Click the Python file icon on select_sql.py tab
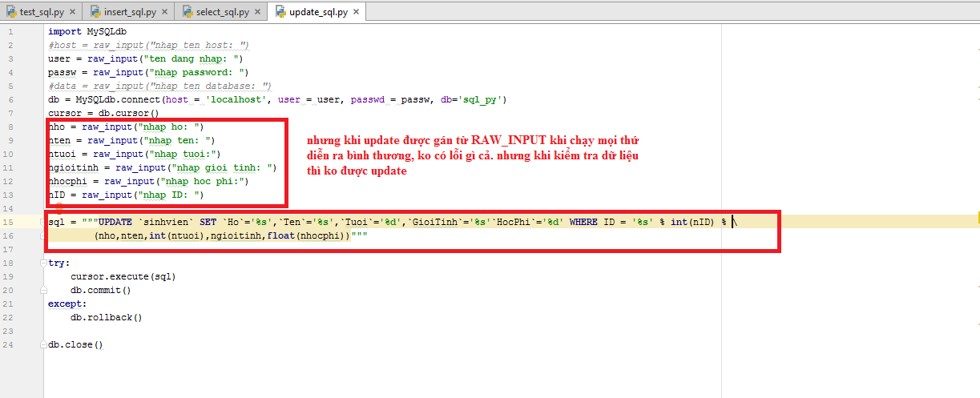Viewport: 980px width, 398px height. [x=188, y=12]
